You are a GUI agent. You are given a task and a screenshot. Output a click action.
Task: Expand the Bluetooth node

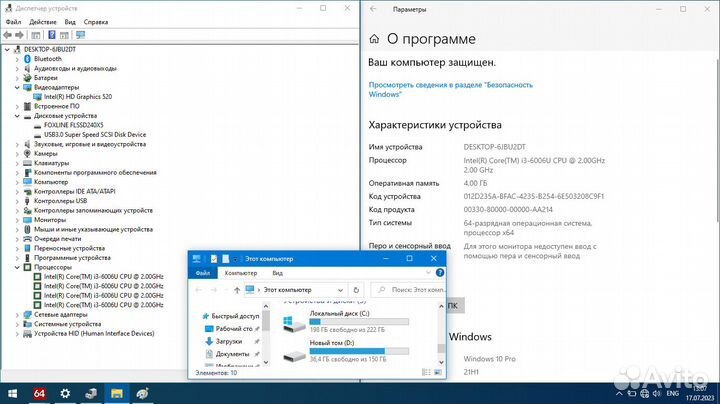tap(17, 59)
